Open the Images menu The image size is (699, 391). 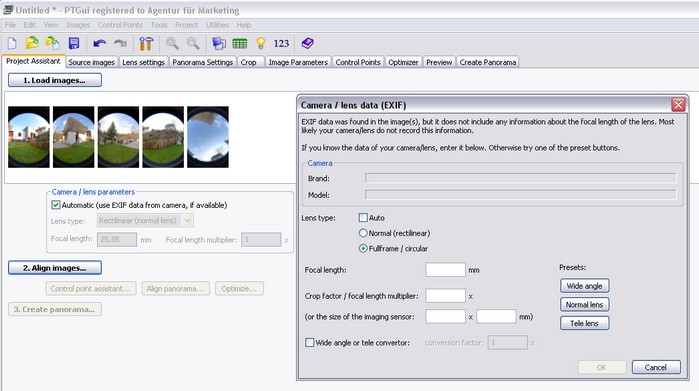[78, 25]
